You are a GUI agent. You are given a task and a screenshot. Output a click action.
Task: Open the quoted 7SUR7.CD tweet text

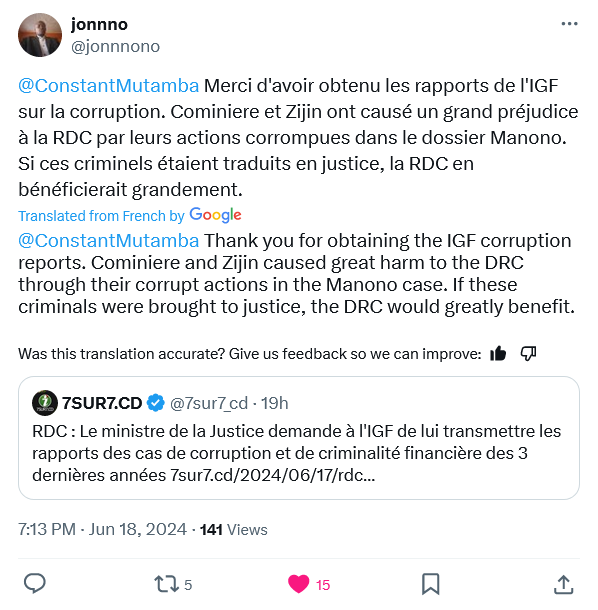point(296,453)
